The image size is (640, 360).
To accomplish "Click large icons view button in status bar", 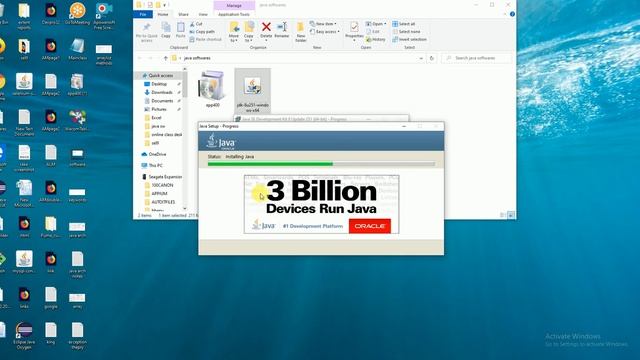I will coord(511,215).
